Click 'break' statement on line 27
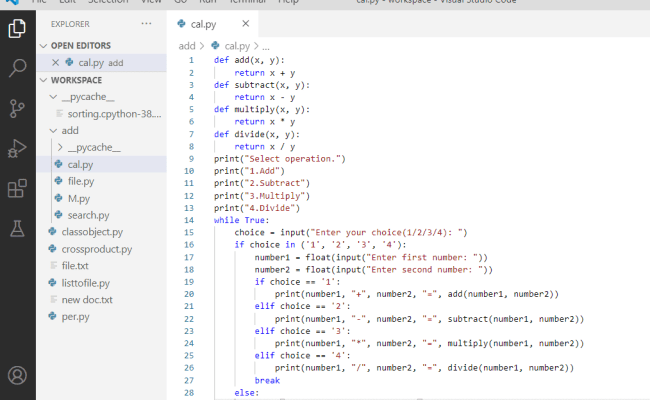Image resolution: width=650 pixels, height=400 pixels. click(x=267, y=380)
